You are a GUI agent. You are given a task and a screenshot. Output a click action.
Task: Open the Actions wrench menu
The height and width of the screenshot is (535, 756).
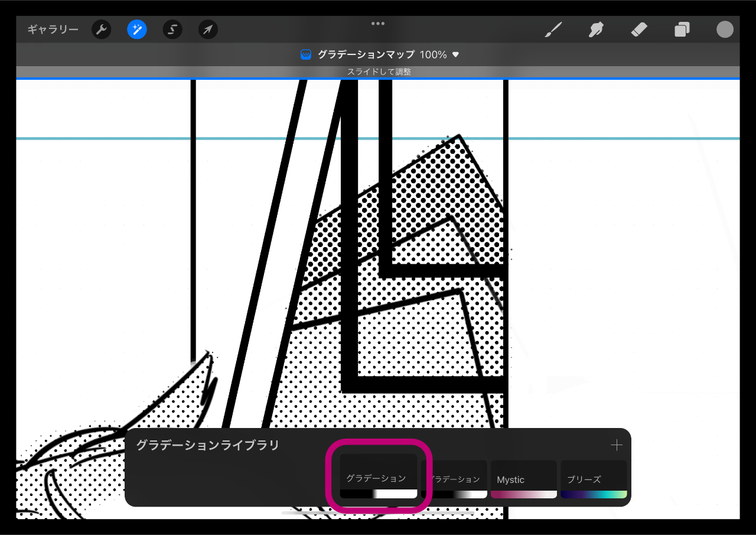(x=102, y=30)
